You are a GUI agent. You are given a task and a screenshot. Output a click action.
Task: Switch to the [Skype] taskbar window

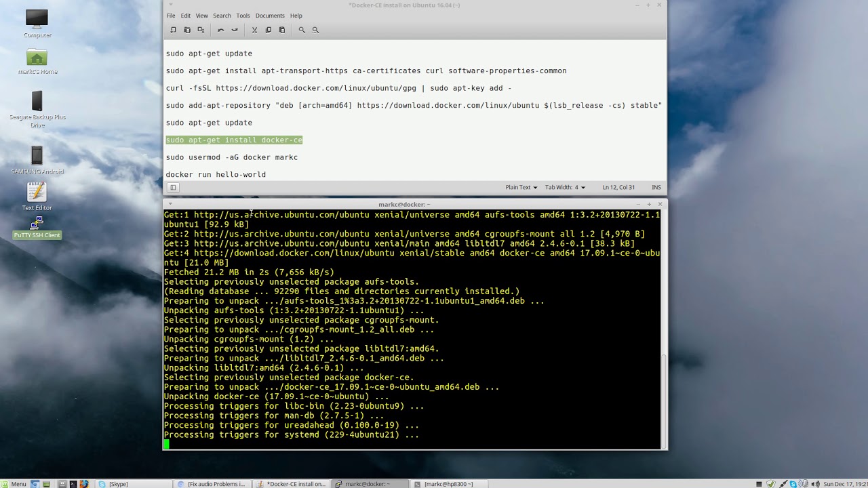click(x=133, y=484)
